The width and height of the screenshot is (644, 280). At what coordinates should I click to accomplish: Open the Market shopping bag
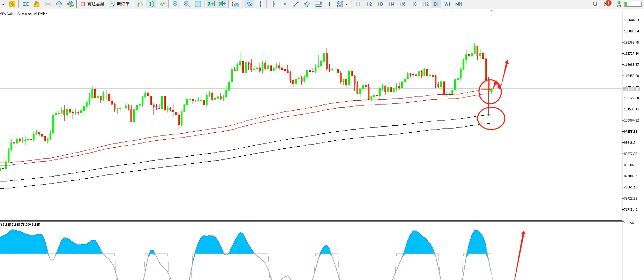37,4
